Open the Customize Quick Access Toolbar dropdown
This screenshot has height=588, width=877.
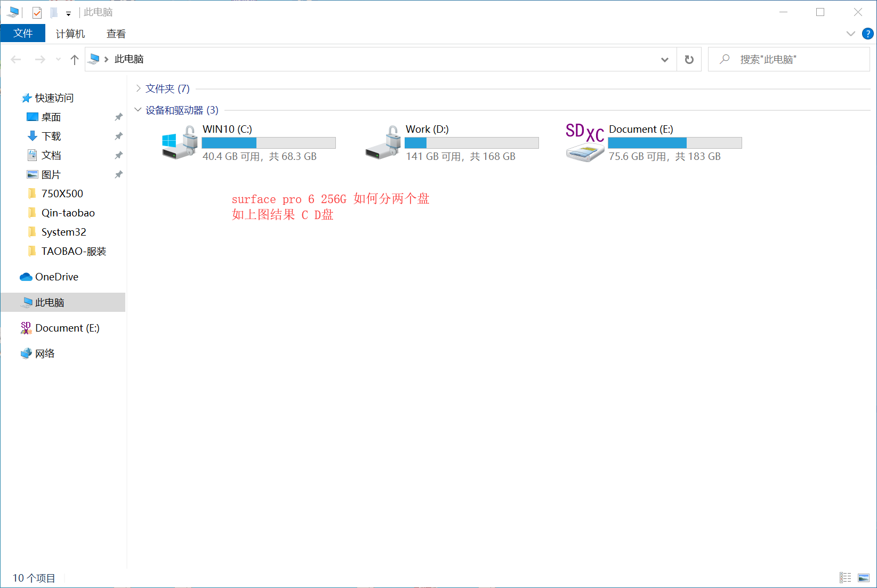68,13
